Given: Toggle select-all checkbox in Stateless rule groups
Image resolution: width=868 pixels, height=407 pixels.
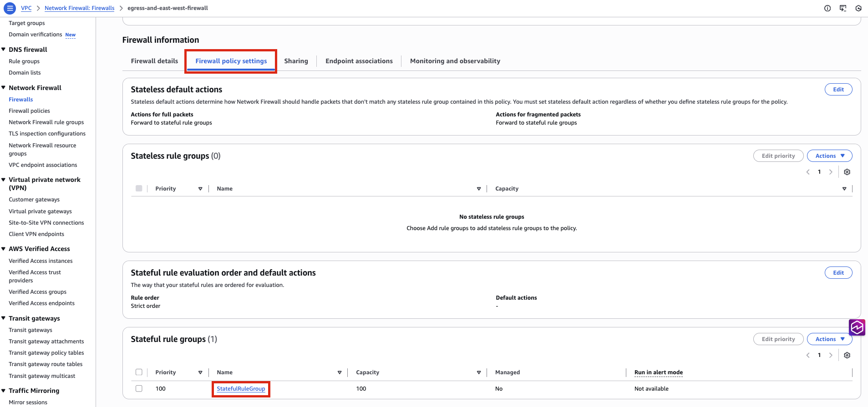Looking at the screenshot, I should point(139,188).
